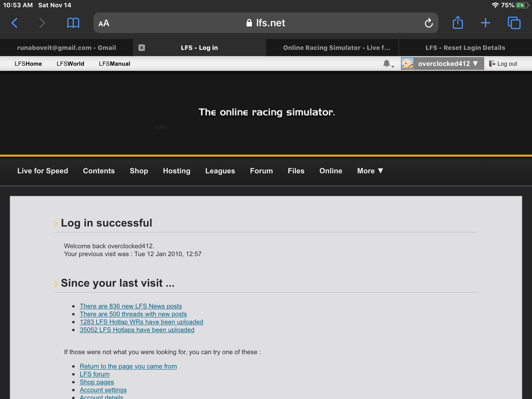Open the share sheet icon
Screen dimensions: 532x399
(x=458, y=23)
